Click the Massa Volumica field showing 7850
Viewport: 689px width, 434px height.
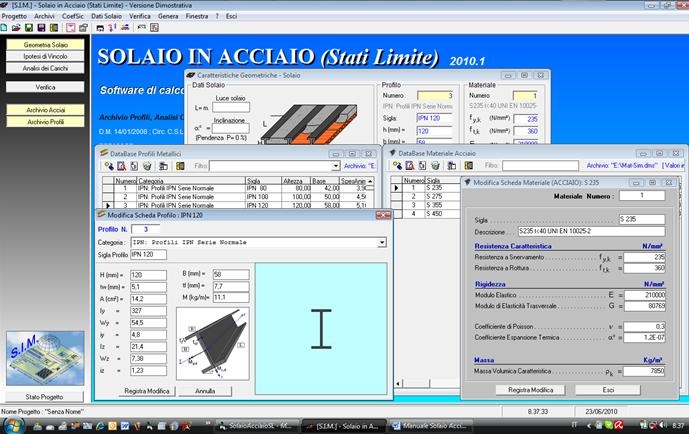click(x=644, y=371)
